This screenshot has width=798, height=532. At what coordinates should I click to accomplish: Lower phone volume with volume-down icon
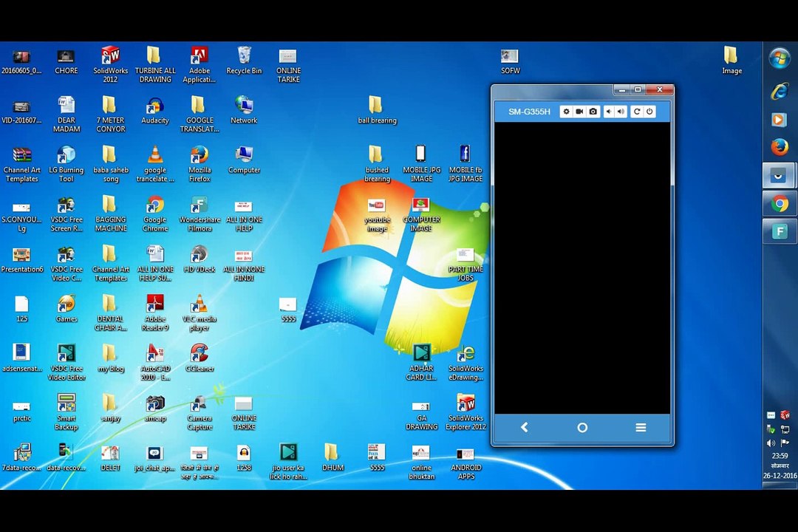pos(608,112)
